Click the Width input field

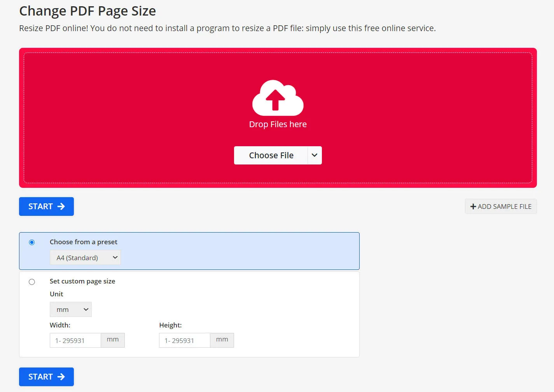tap(75, 340)
